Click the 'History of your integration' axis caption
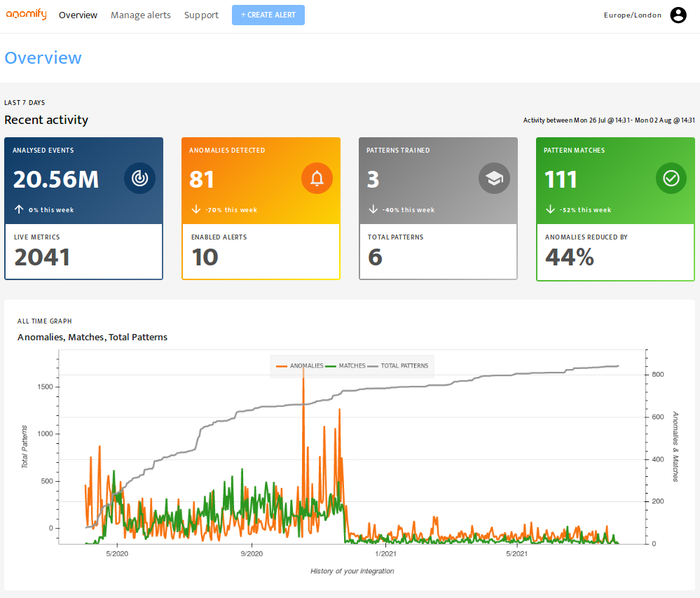700x598 pixels. pyautogui.click(x=352, y=571)
